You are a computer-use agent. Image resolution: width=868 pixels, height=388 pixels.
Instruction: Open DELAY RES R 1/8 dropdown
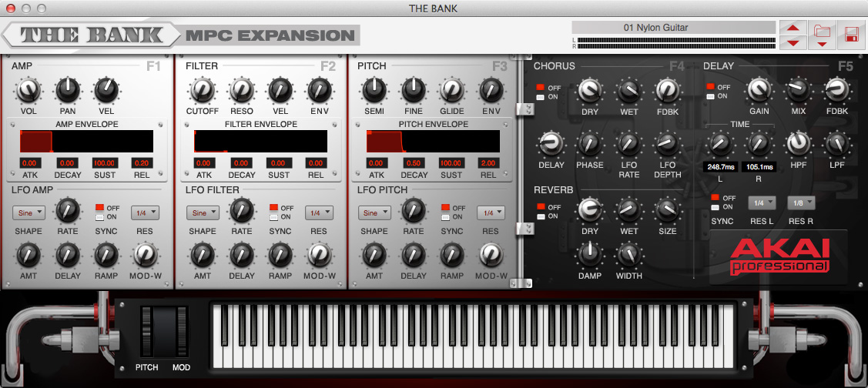pyautogui.click(x=801, y=202)
